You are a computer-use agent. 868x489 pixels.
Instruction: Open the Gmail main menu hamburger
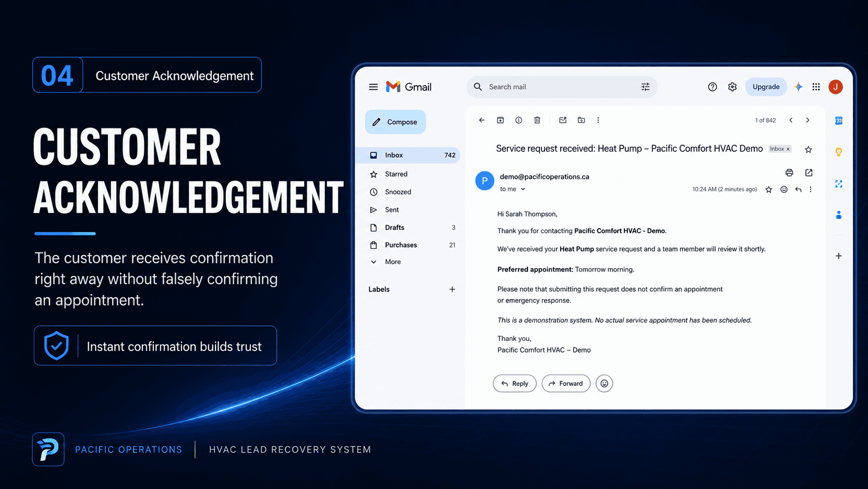click(373, 87)
